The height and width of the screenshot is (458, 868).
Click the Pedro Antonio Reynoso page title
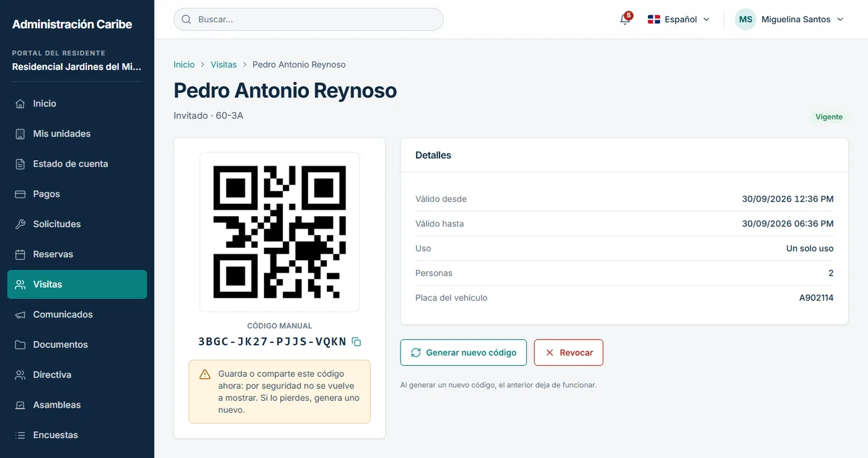(x=285, y=90)
